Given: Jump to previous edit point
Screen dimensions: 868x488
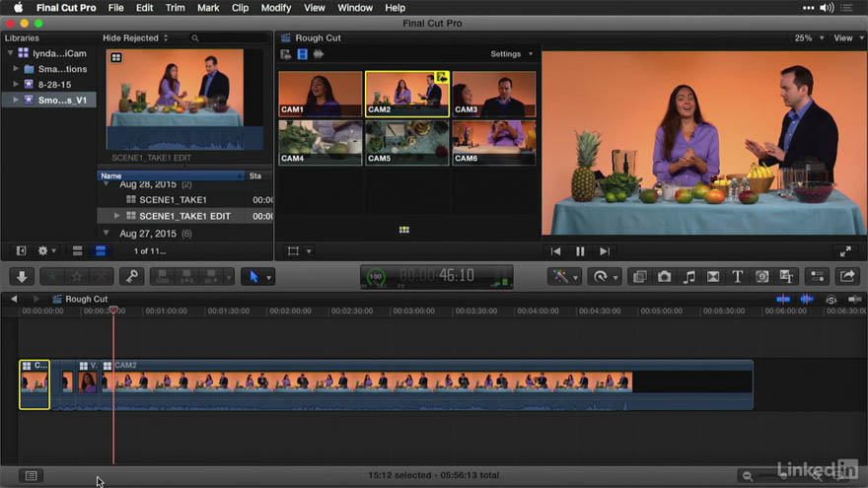Looking at the screenshot, I should pyautogui.click(x=555, y=251).
